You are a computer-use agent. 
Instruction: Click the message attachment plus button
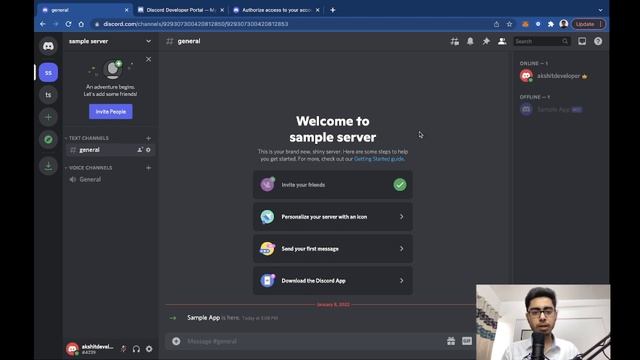click(176, 341)
